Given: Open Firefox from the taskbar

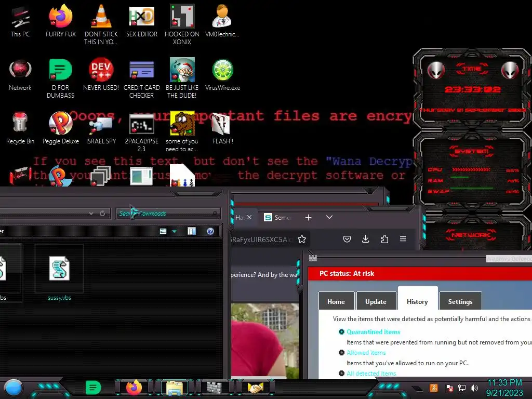Looking at the screenshot, I should pos(134,388).
